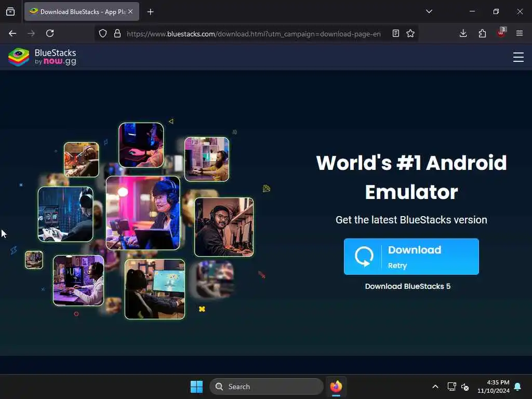The height and width of the screenshot is (399, 532).
Task: Go forward one page
Action: pyautogui.click(x=31, y=33)
